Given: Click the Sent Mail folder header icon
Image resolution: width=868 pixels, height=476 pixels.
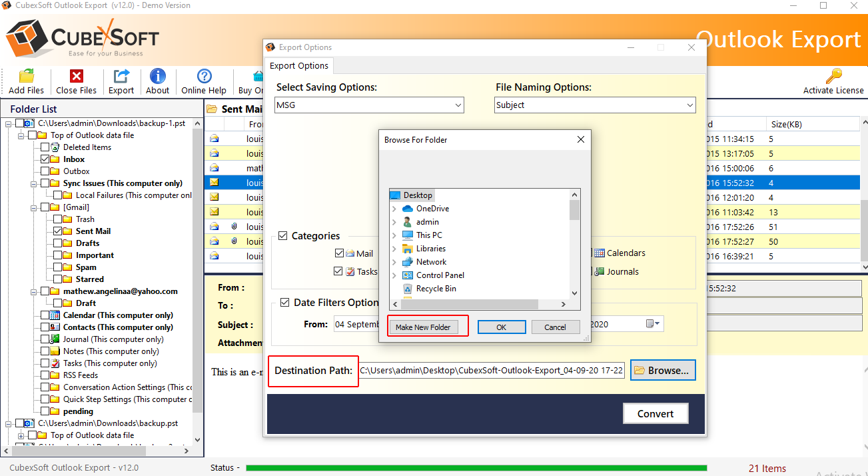Looking at the screenshot, I should [x=212, y=109].
